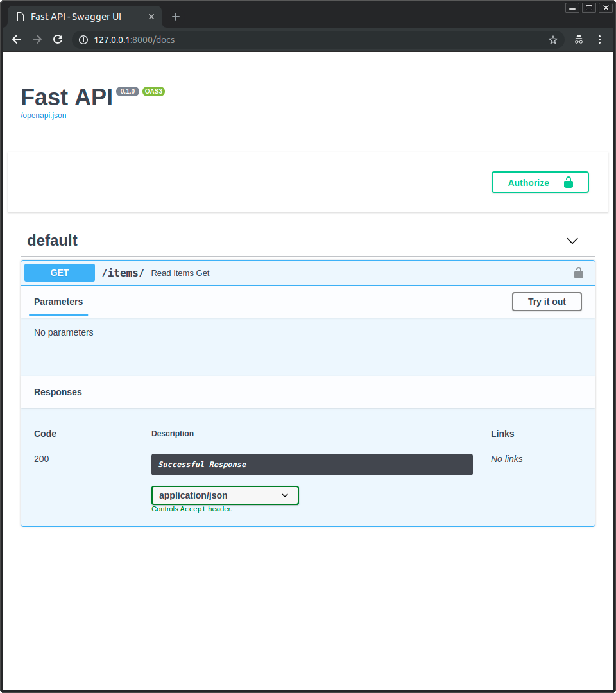Reload the page with refresh icon
Screen dimensions: 616x693
[x=58, y=40]
